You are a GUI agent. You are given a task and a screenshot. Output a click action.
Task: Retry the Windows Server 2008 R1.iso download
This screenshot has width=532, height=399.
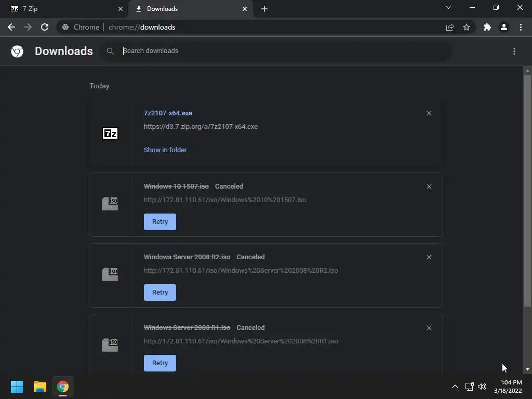coord(160,363)
